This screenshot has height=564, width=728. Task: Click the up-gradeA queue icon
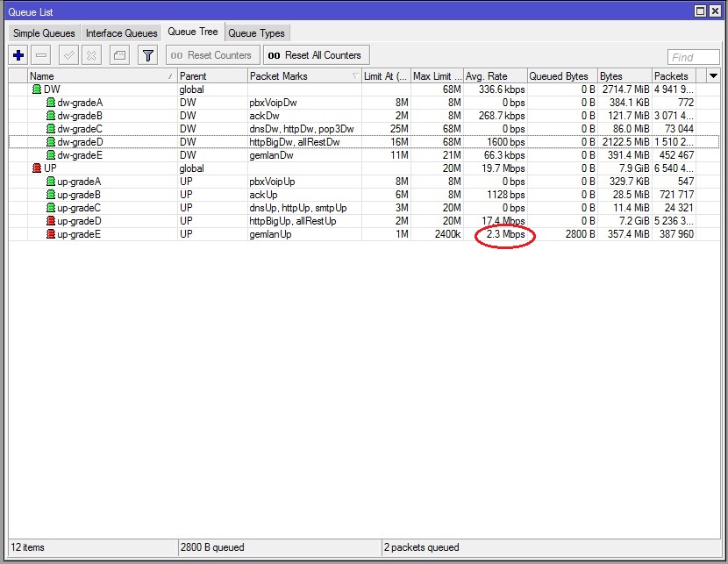pos(51,182)
